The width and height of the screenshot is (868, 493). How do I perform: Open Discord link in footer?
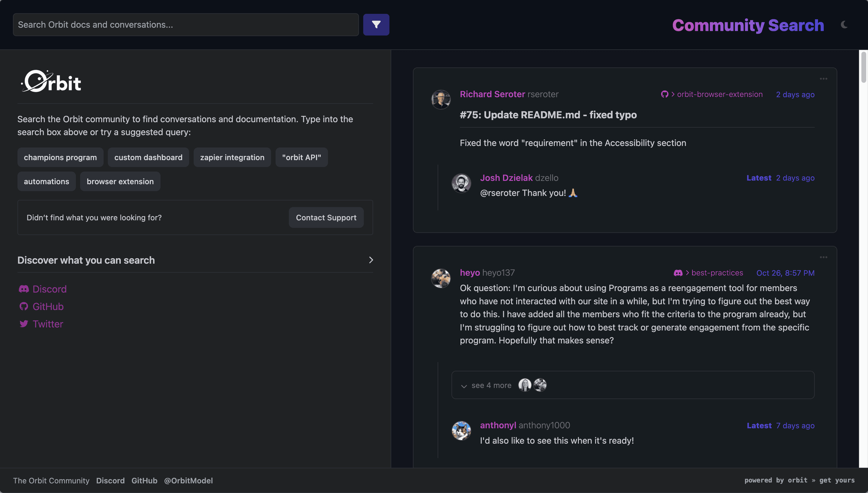[111, 480]
